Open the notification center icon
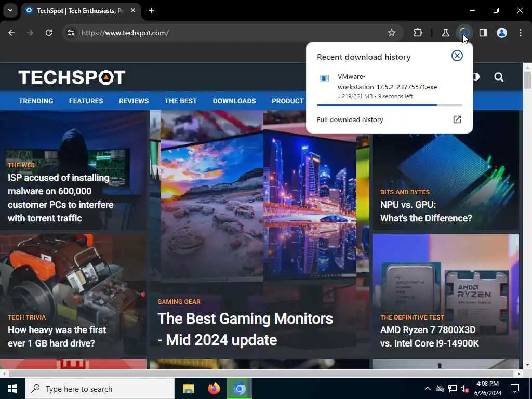Image resolution: width=532 pixels, height=399 pixels. pyautogui.click(x=515, y=389)
